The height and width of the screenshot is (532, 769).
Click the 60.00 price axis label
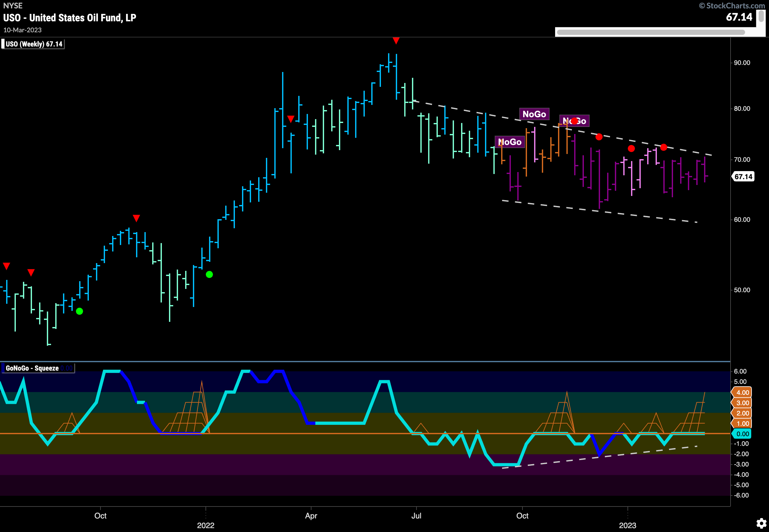point(742,219)
